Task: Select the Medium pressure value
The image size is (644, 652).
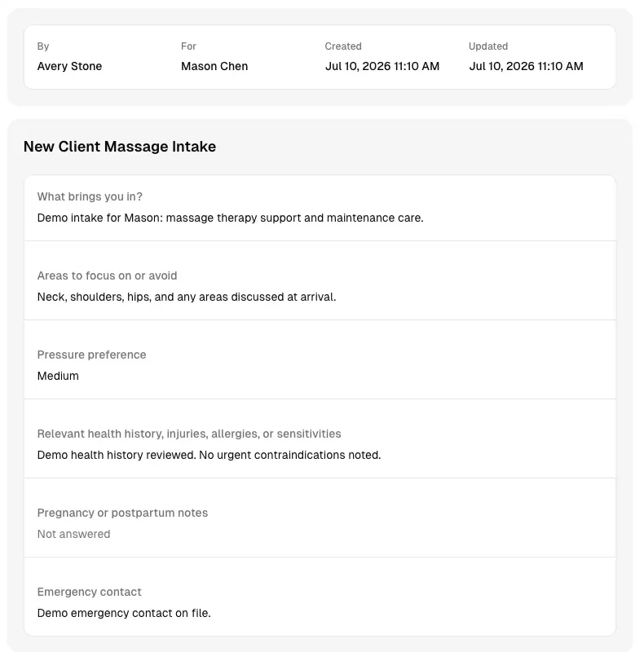Action: tap(58, 376)
